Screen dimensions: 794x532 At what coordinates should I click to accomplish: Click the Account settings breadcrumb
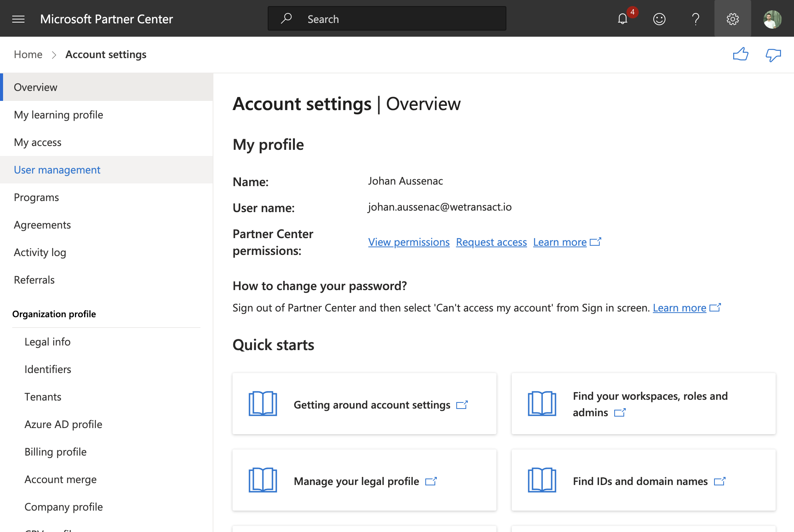[106, 54]
